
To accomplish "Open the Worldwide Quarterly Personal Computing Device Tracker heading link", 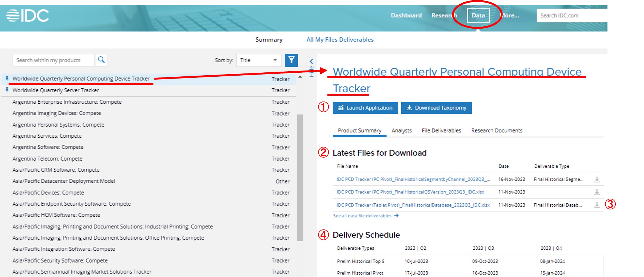I will point(457,80).
